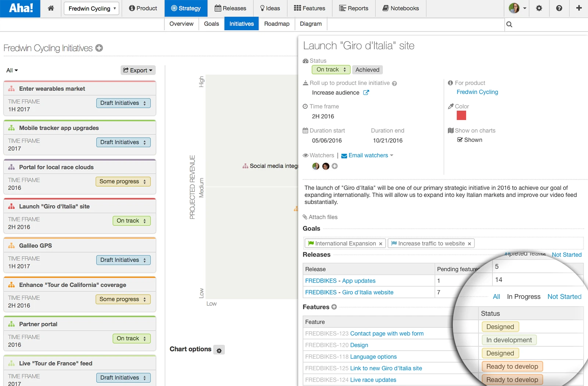Open Fredwin Cycling product link
Image resolution: width=588 pixels, height=386 pixels.
tap(477, 92)
